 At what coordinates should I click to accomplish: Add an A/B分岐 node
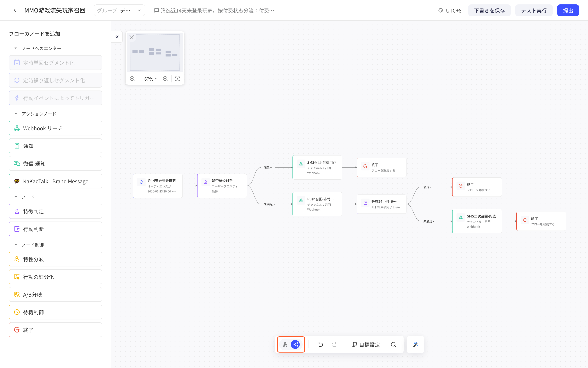point(55,295)
